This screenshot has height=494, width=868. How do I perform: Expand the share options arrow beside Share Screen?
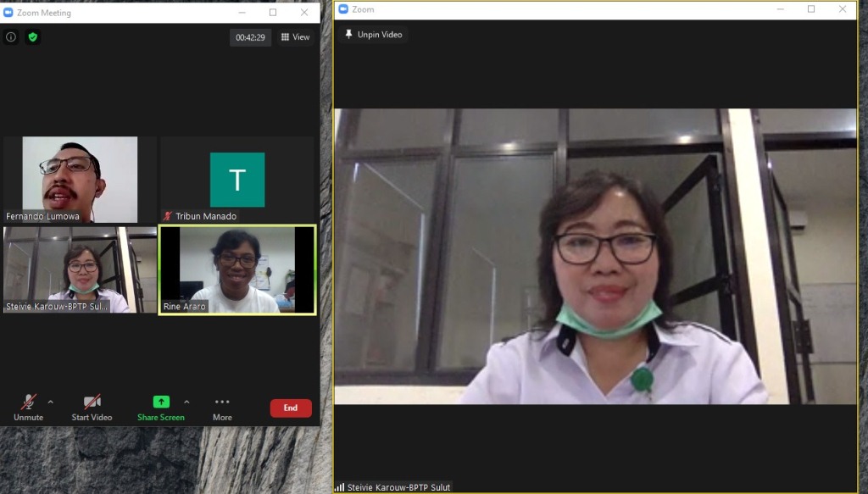[186, 402]
